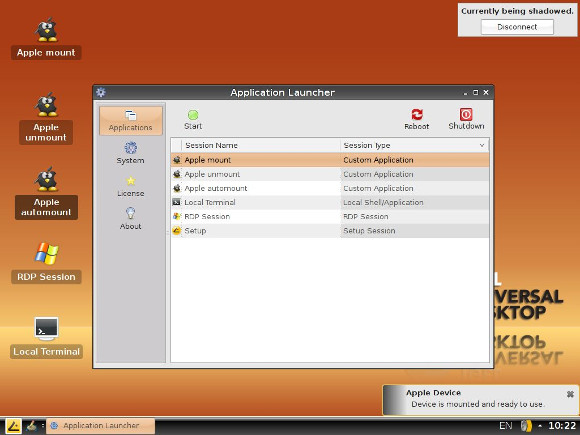Select the Setup session row
The width and height of the screenshot is (580, 435).
tap(330, 230)
